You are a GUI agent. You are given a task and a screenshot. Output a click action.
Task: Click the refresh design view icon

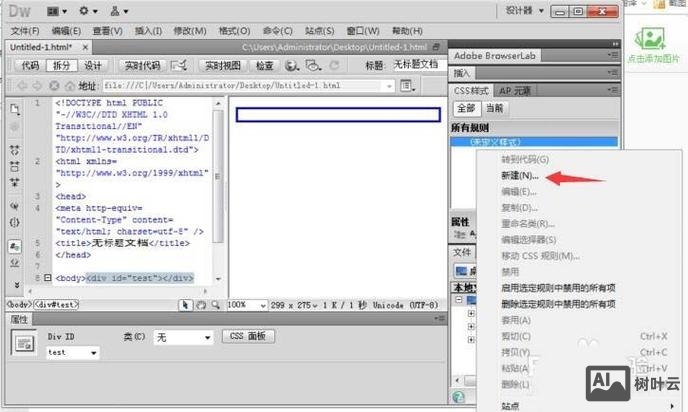tap(334, 65)
